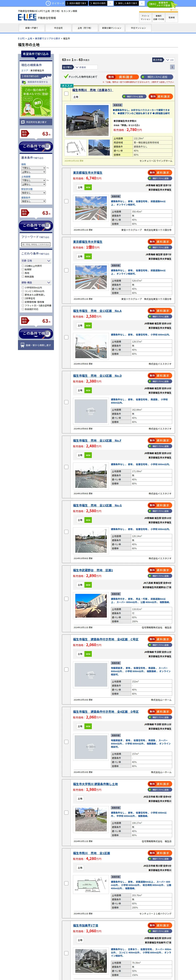This screenshot has width=196, height=980.
Task: Tick checkbox for 6,740万円 大字福生 listing
Action: tap(66, 201)
